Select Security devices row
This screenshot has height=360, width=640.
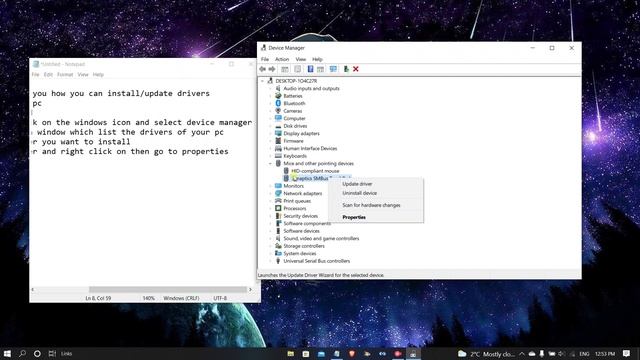[x=300, y=216]
